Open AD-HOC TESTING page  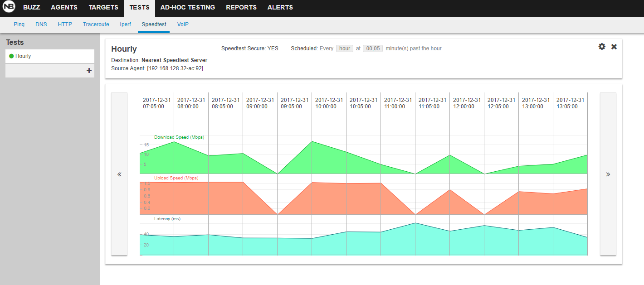coord(188,8)
